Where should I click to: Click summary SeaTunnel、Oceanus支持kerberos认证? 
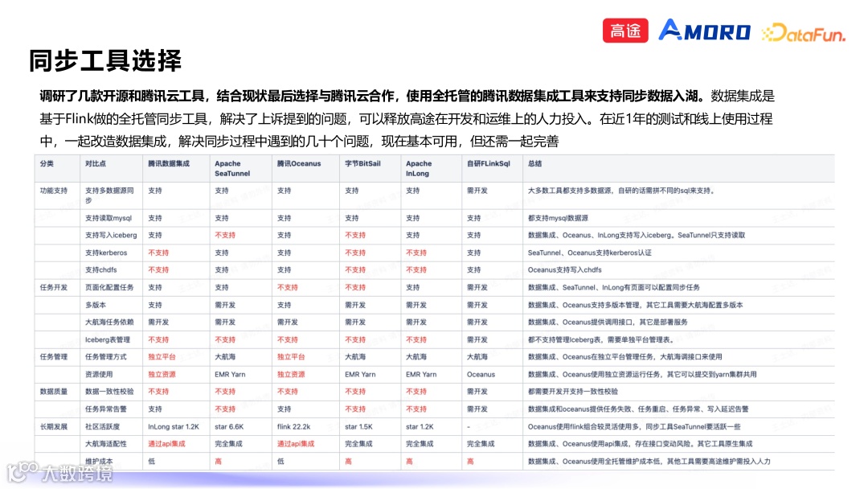[589, 253]
